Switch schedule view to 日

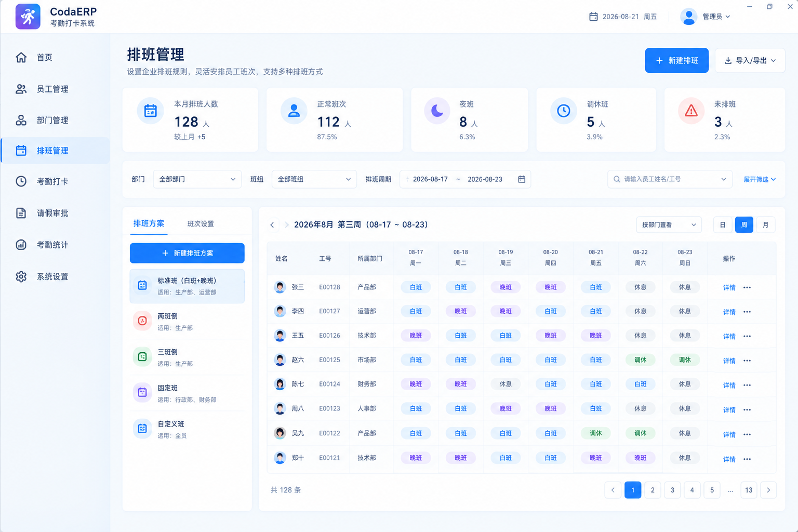point(722,225)
